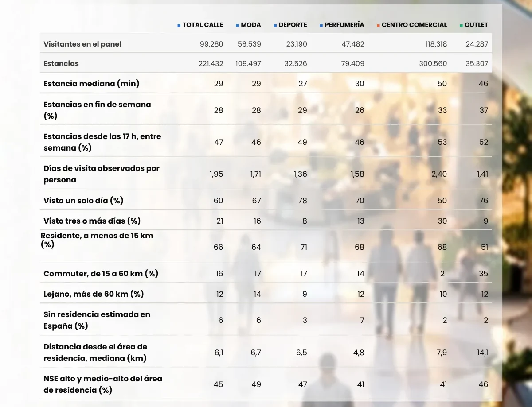Select 'NSE alto y medio-alto' row label

click(x=103, y=384)
